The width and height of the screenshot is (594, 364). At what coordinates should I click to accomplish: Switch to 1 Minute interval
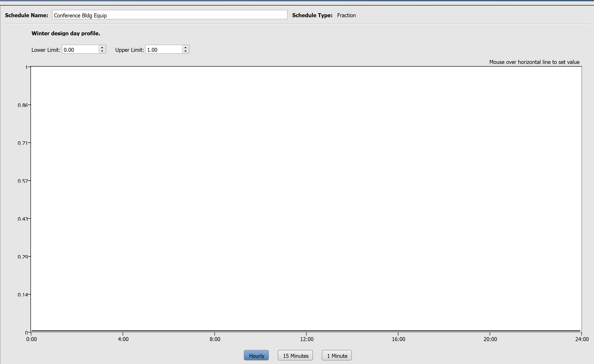coord(337,355)
